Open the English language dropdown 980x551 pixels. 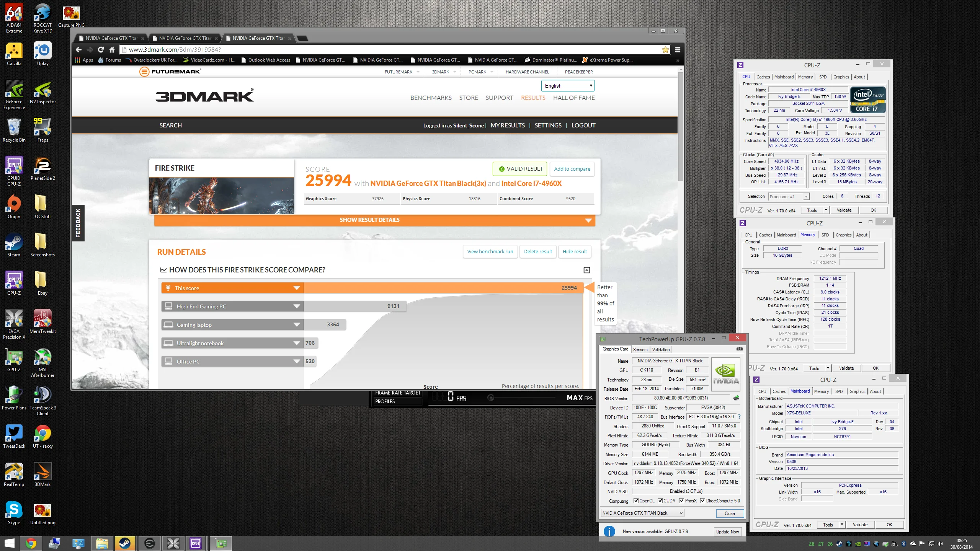click(568, 86)
